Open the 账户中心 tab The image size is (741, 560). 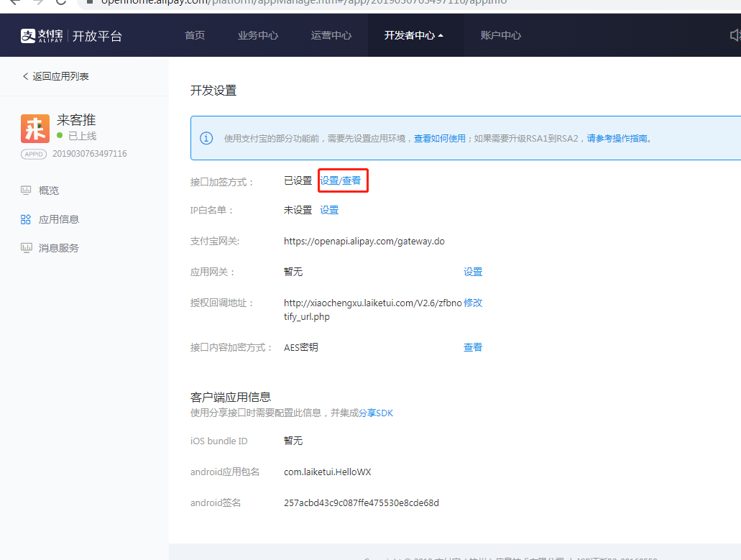click(x=501, y=35)
